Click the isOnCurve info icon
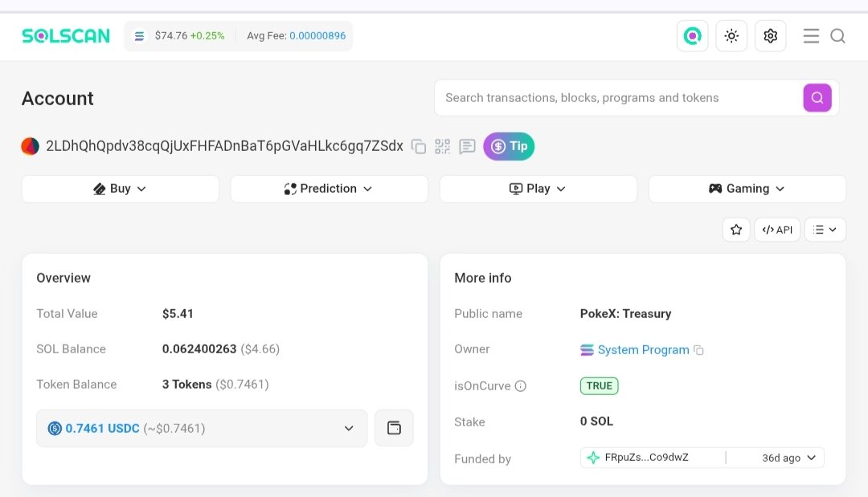The height and width of the screenshot is (497, 868). click(520, 386)
